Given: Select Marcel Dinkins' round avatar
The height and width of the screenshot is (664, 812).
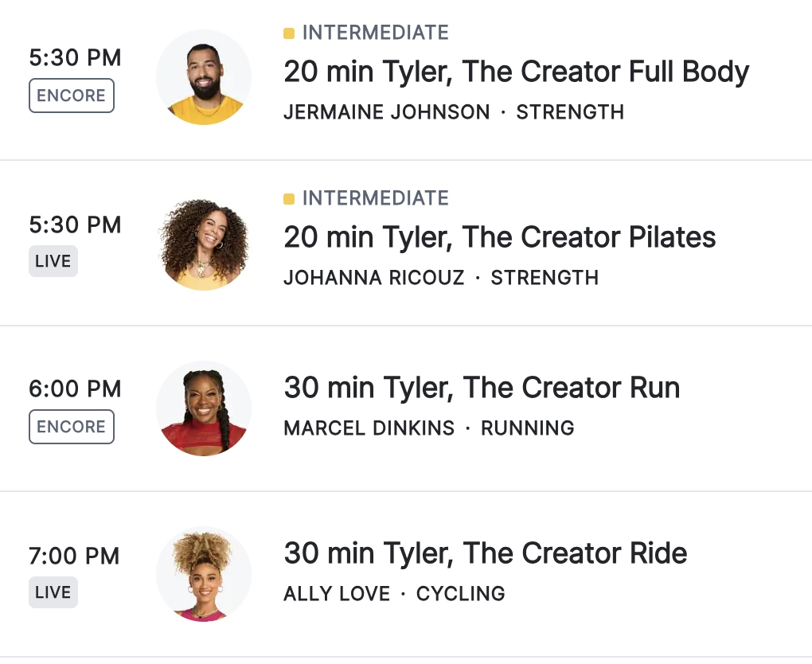Looking at the screenshot, I should pyautogui.click(x=204, y=408).
